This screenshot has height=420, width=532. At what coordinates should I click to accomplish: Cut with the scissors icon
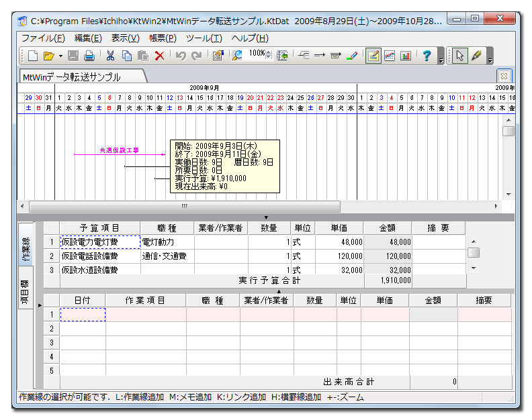pyautogui.click(x=110, y=55)
